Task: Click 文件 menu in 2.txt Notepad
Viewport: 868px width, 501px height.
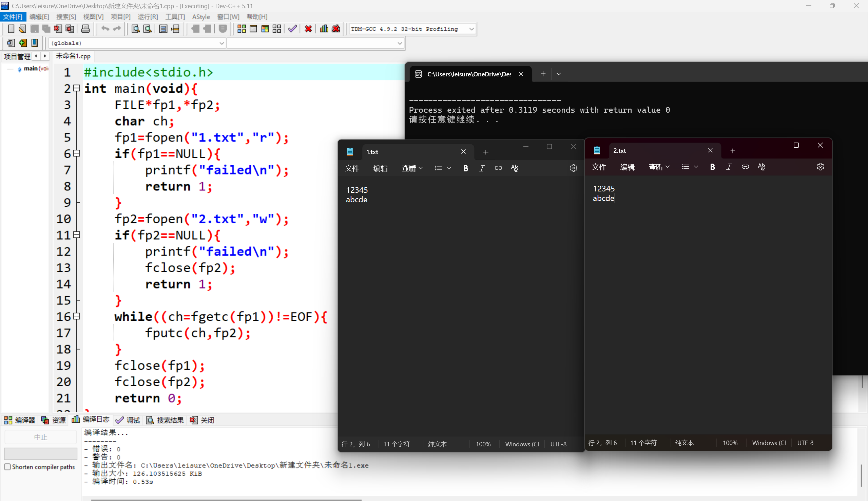Action: click(x=599, y=167)
